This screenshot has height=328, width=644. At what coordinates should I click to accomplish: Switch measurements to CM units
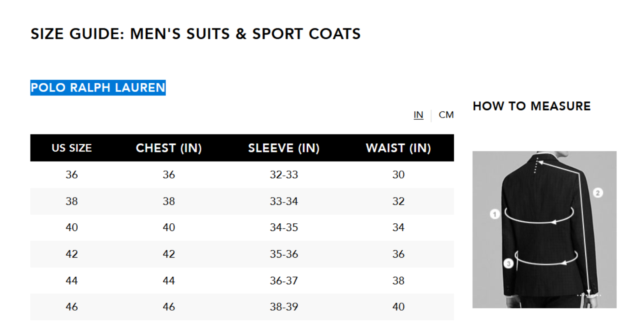pos(446,115)
